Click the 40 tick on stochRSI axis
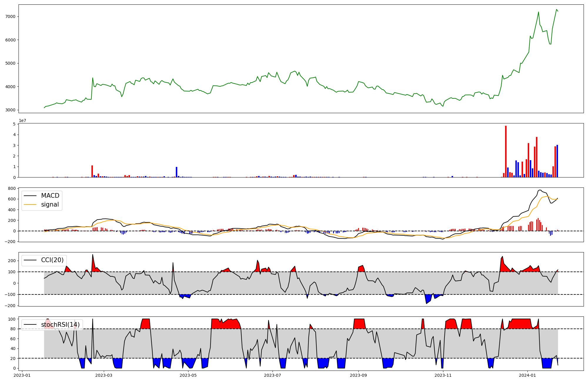This screenshot has width=588, height=382. coord(13,349)
